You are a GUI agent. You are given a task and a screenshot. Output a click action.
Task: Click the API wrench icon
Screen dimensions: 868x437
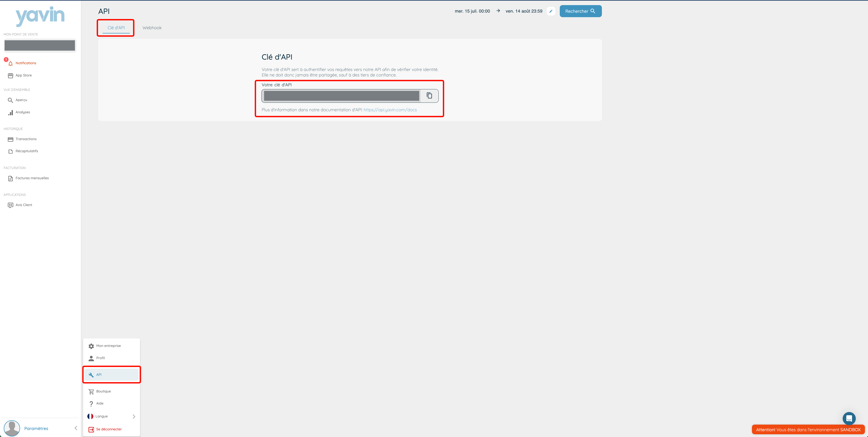point(91,375)
